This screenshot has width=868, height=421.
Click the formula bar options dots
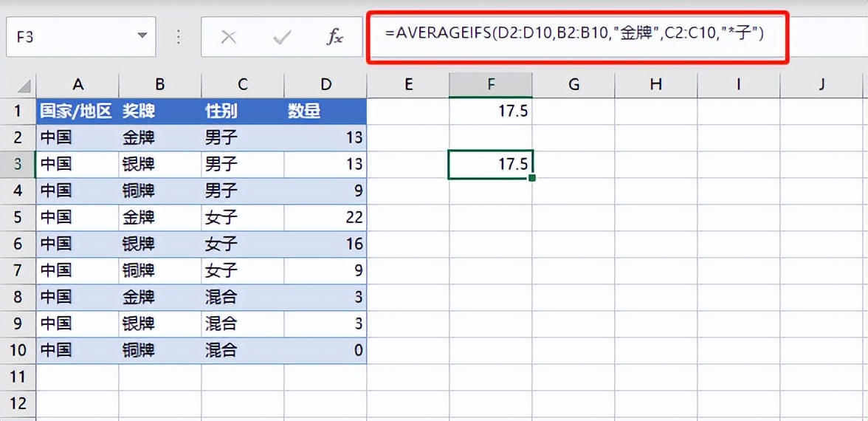179,37
